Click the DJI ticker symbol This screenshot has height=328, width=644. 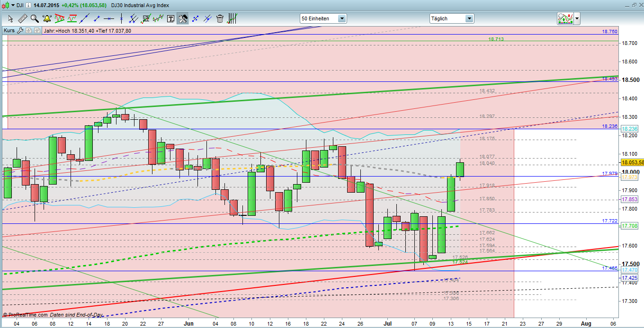click(x=20, y=5)
